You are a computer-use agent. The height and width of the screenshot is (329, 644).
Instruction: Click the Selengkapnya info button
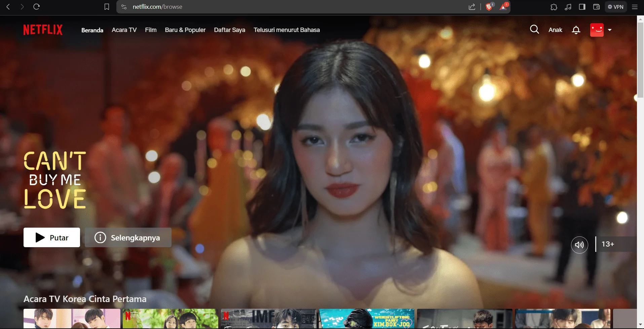click(x=128, y=237)
